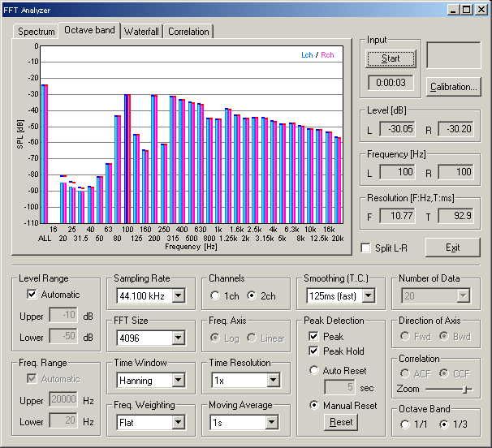The height and width of the screenshot is (448, 492).
Task: Toggle Level Range Automatic checkbox
Action: click(x=32, y=295)
